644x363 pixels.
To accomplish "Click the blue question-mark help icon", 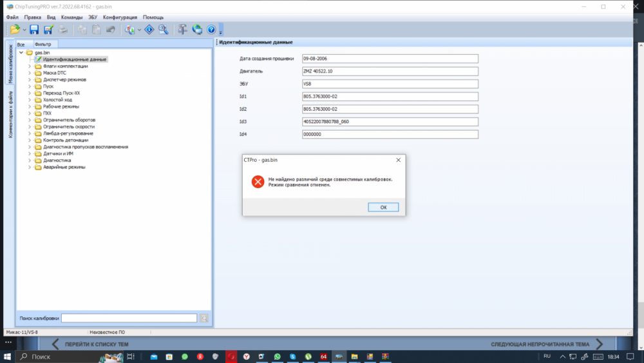I will [x=211, y=30].
